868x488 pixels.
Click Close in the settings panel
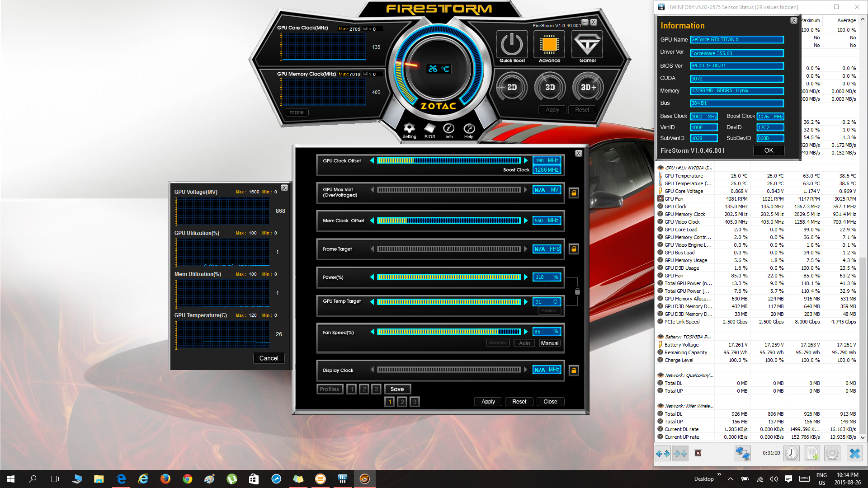pyautogui.click(x=550, y=402)
